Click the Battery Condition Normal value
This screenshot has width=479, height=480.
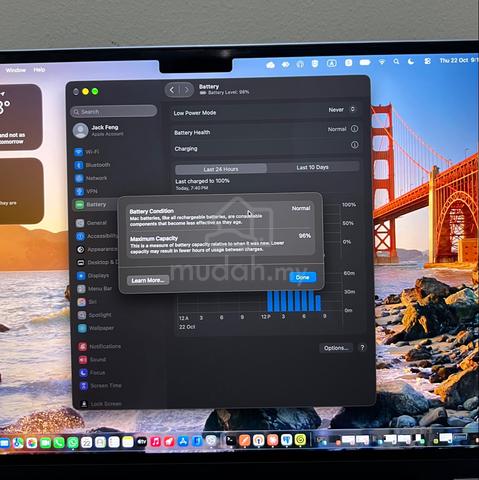(301, 208)
